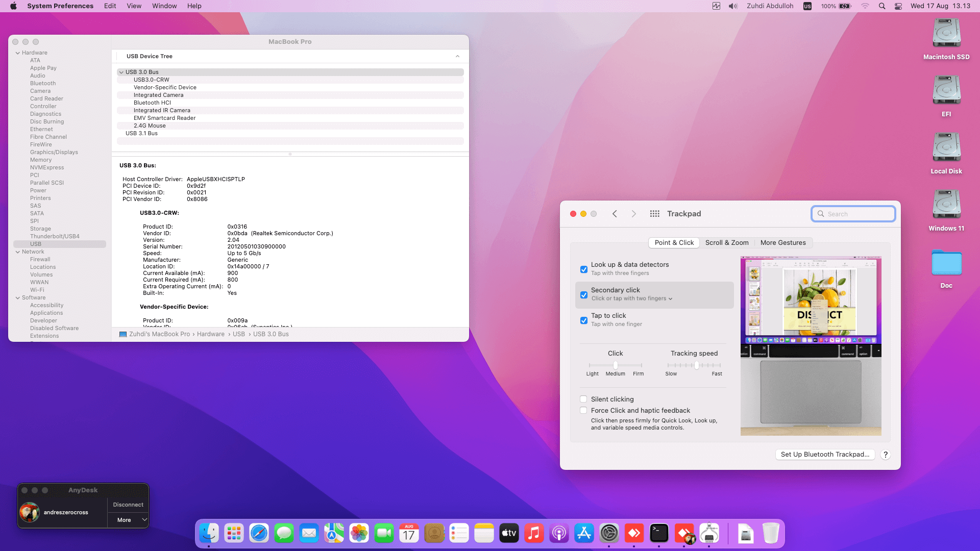Click the Spotlight search icon in the menu bar
980x551 pixels.
tap(882, 6)
